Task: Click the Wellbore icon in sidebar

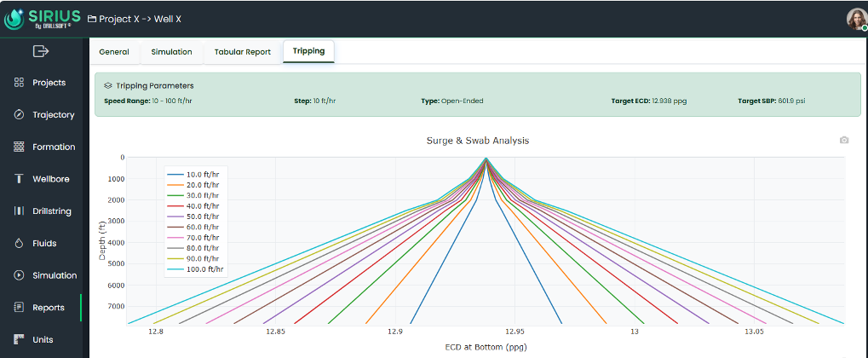Action: coord(19,179)
